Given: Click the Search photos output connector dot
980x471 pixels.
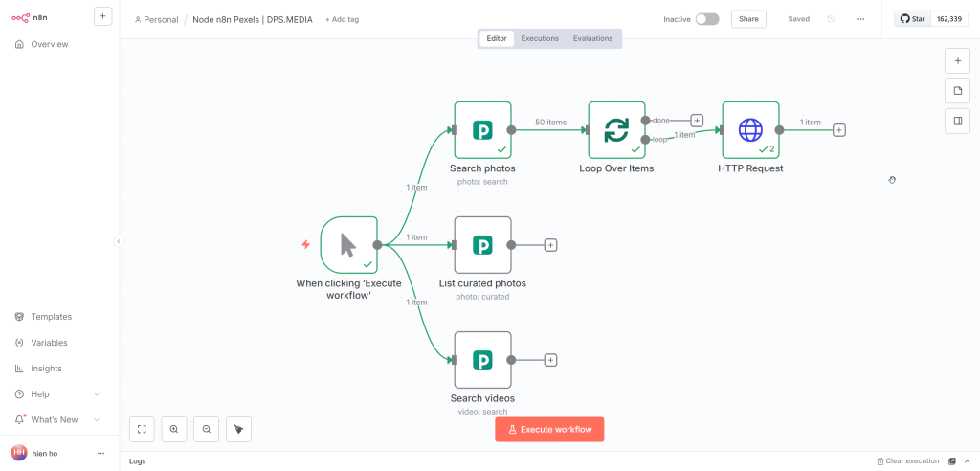Looking at the screenshot, I should (511, 130).
